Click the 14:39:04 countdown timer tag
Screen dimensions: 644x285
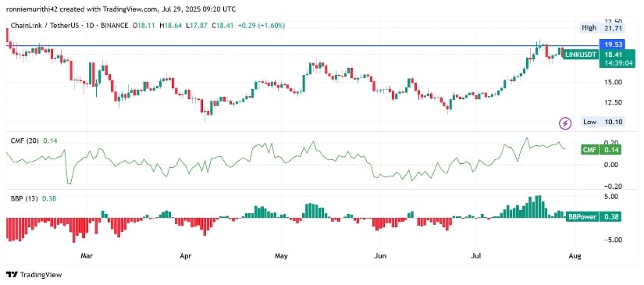click(611, 63)
